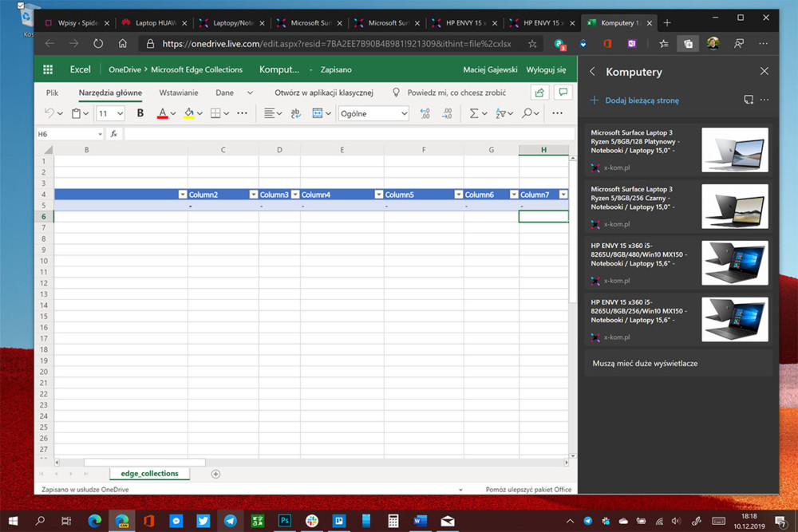Image resolution: width=798 pixels, height=532 pixels.
Task: Click the AutoSum sigma icon
Action: click(x=474, y=113)
